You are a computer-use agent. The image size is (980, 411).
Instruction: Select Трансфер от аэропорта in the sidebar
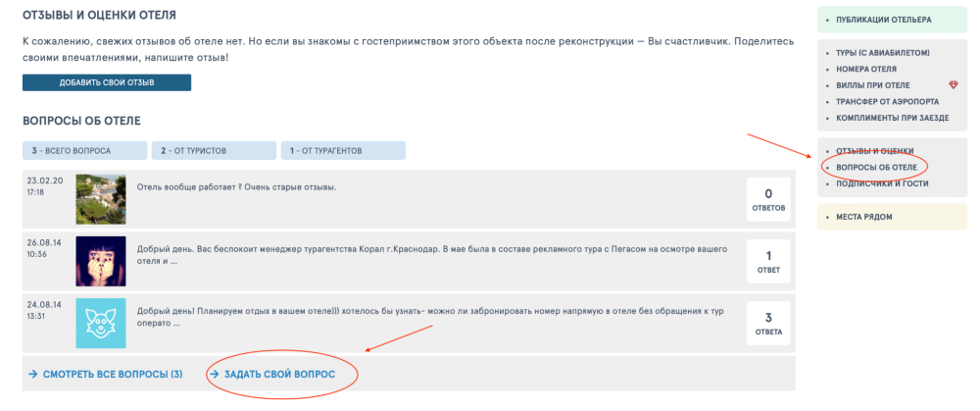click(x=887, y=101)
